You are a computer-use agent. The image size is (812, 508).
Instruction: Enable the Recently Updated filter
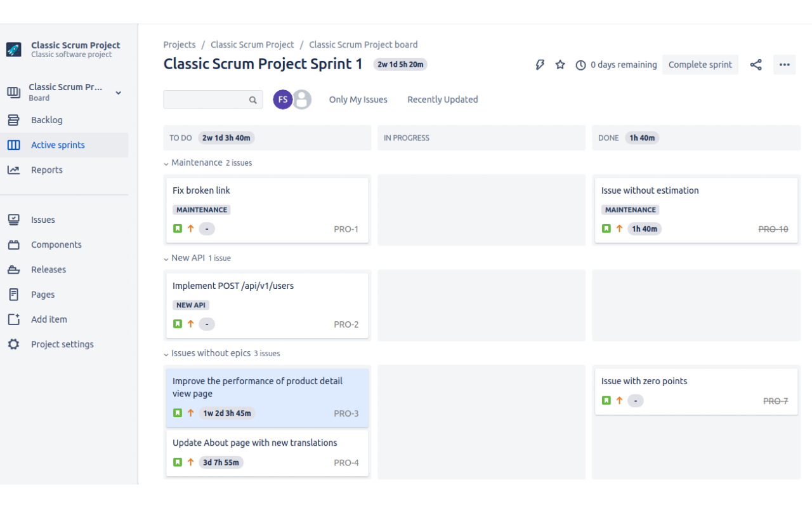click(442, 99)
